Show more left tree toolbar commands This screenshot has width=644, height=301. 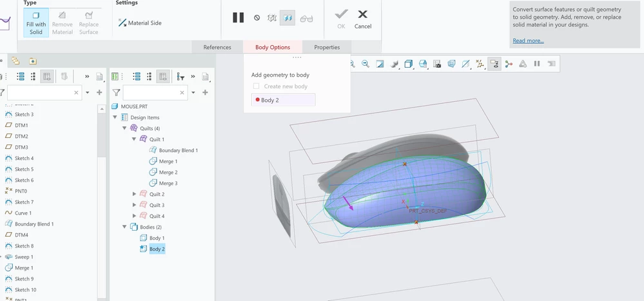click(x=87, y=77)
